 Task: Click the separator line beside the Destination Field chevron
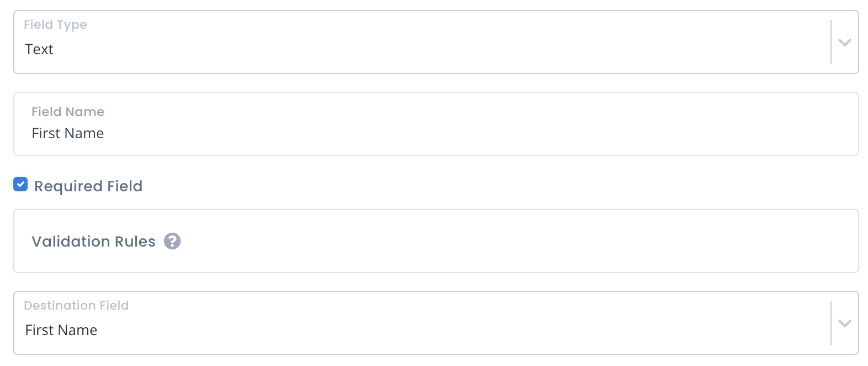coord(831,323)
